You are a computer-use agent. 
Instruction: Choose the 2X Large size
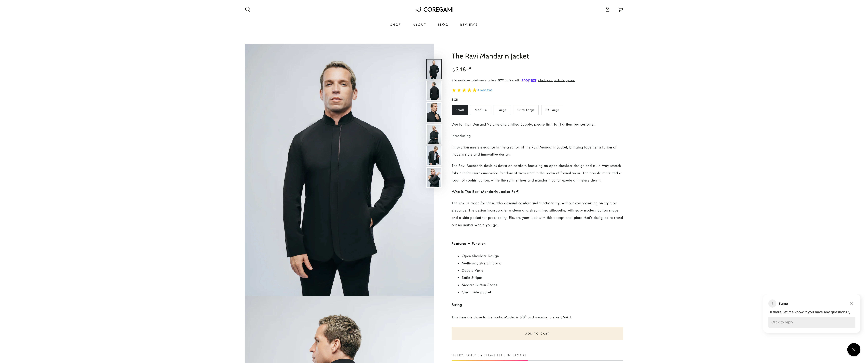[552, 110]
